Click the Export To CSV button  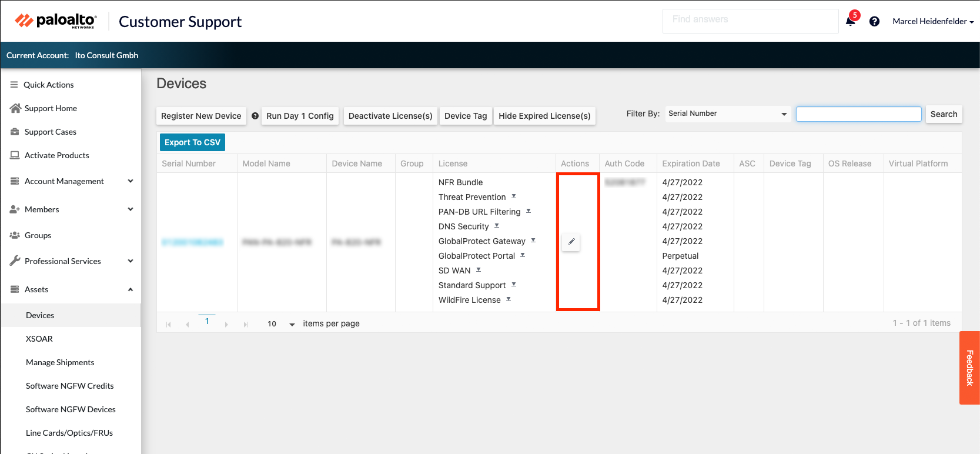point(192,142)
